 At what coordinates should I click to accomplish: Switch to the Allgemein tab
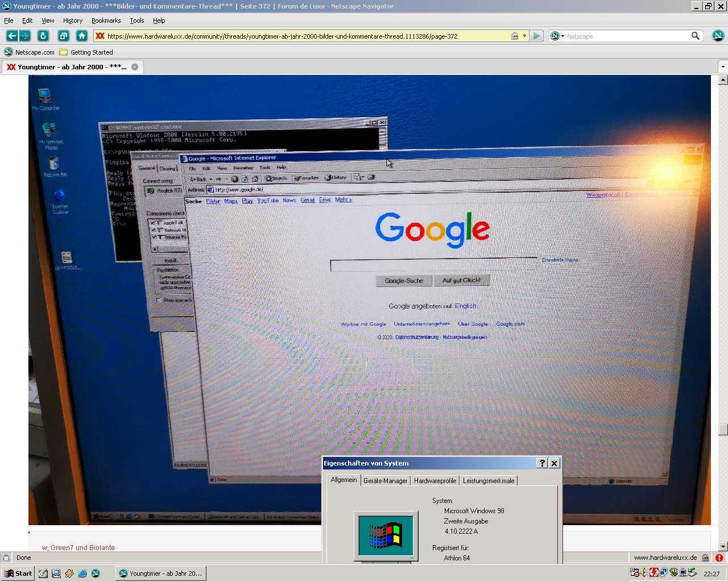tap(344, 480)
